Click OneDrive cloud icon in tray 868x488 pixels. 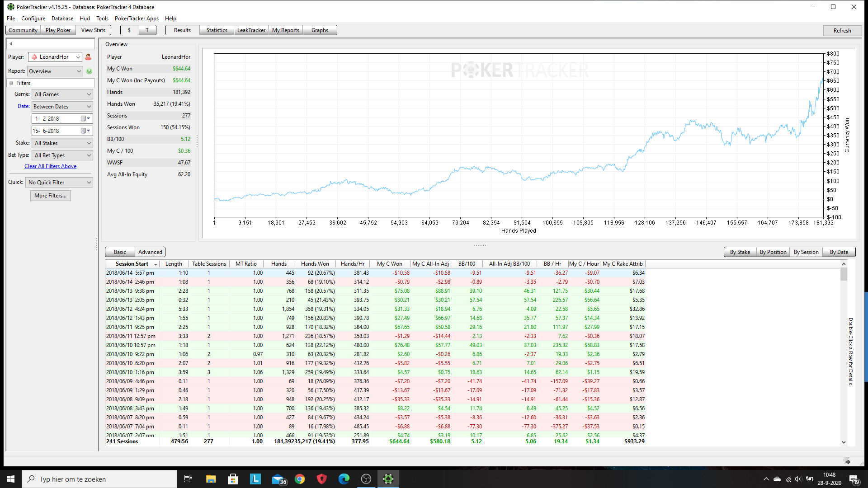[x=777, y=479]
